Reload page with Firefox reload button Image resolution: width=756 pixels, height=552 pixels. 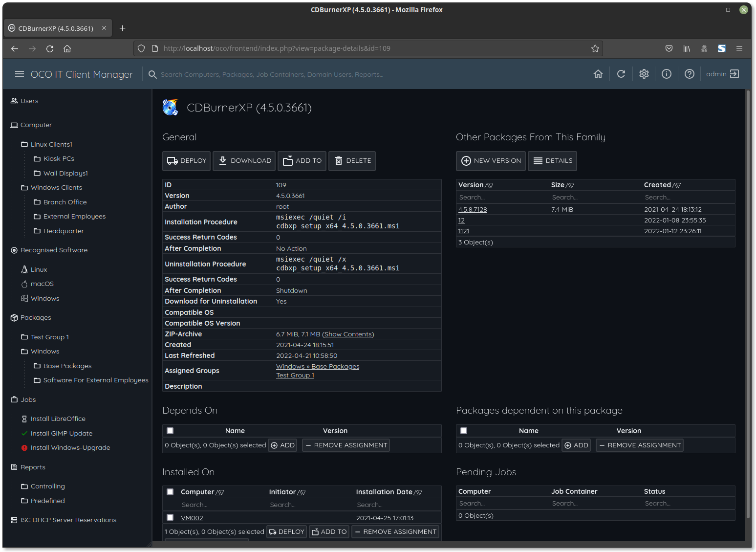click(50, 48)
